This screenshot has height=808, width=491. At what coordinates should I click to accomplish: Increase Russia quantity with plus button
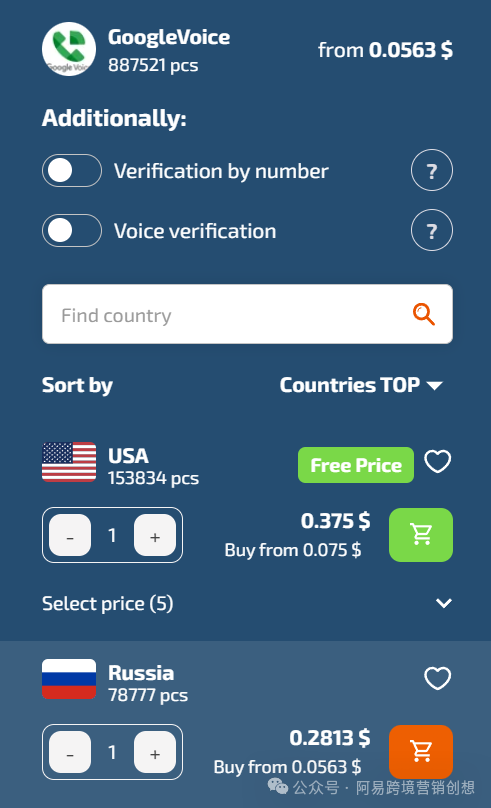pos(155,752)
